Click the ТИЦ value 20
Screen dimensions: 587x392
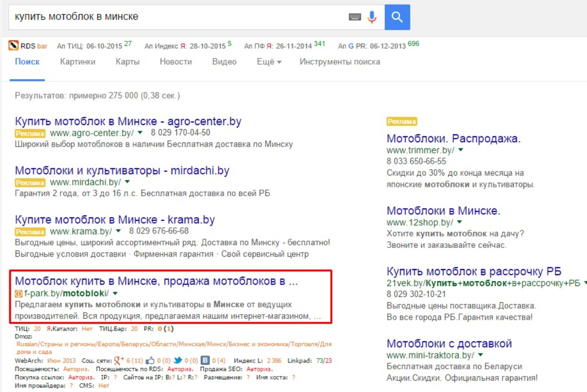(x=37, y=328)
